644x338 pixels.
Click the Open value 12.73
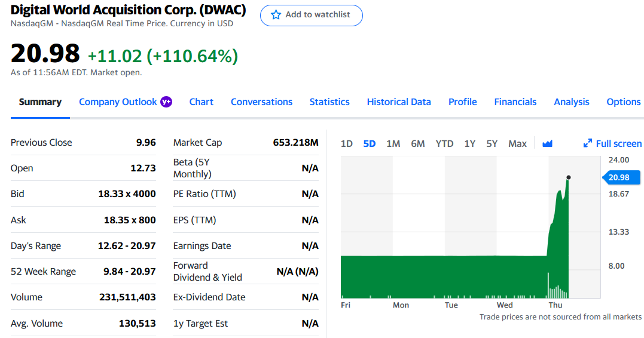(143, 168)
